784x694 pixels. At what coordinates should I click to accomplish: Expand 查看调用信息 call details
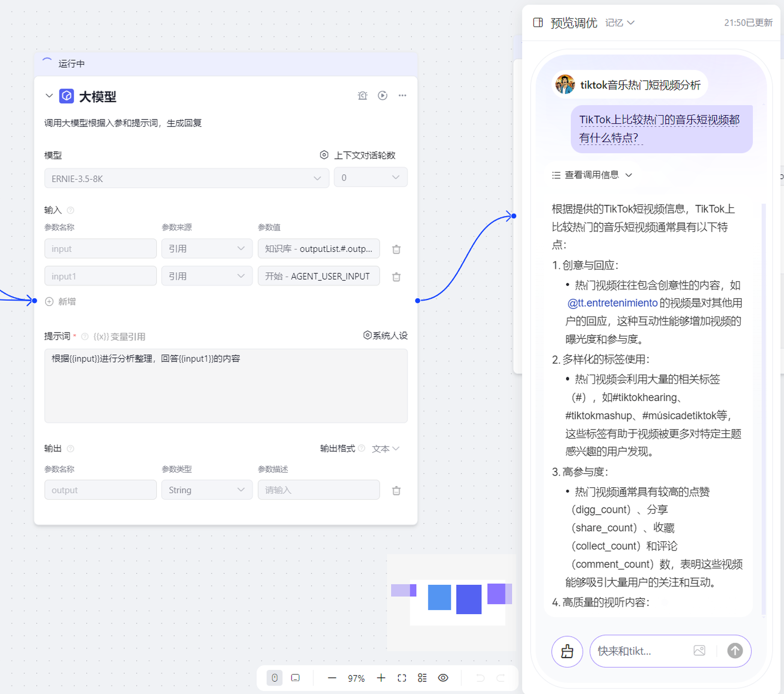[x=592, y=175]
